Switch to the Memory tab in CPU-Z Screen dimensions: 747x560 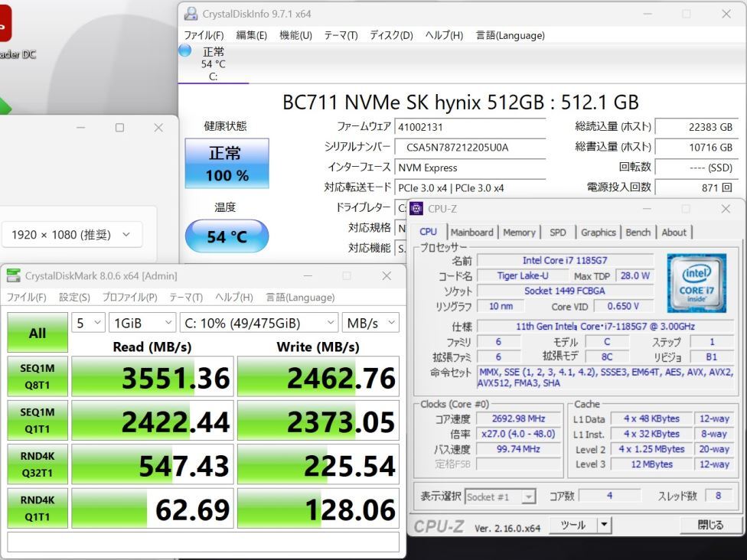pyautogui.click(x=520, y=233)
